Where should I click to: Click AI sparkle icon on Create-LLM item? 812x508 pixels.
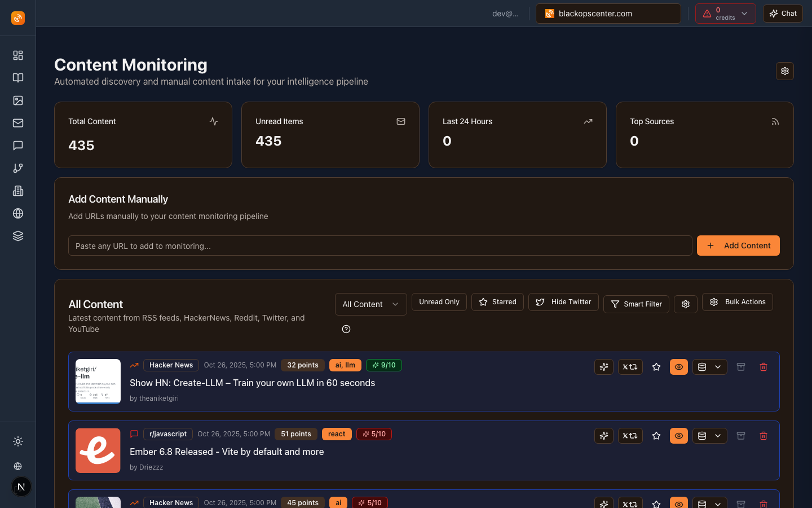pyautogui.click(x=603, y=367)
